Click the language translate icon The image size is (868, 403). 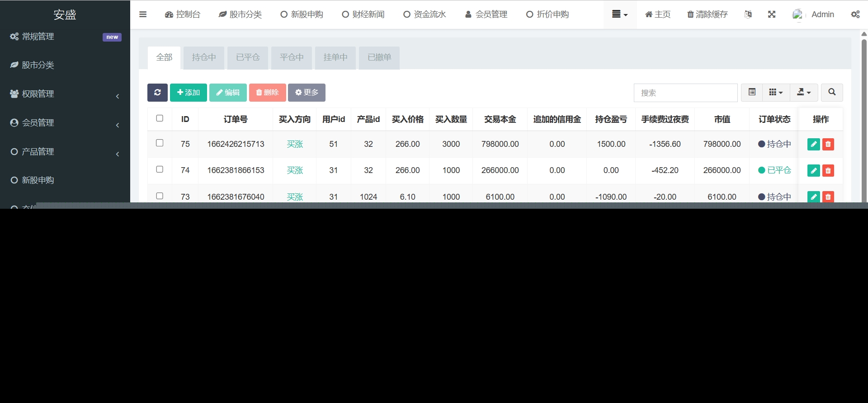tap(748, 14)
